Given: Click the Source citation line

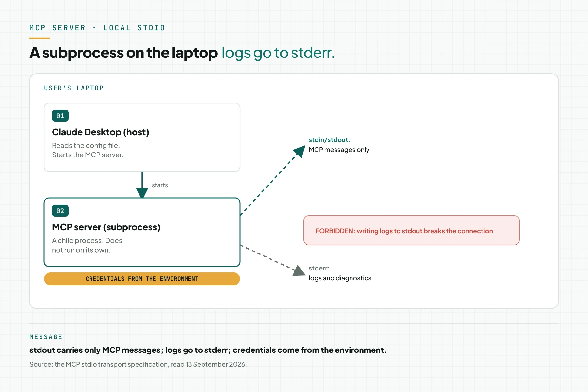Looking at the screenshot, I should [138, 364].
